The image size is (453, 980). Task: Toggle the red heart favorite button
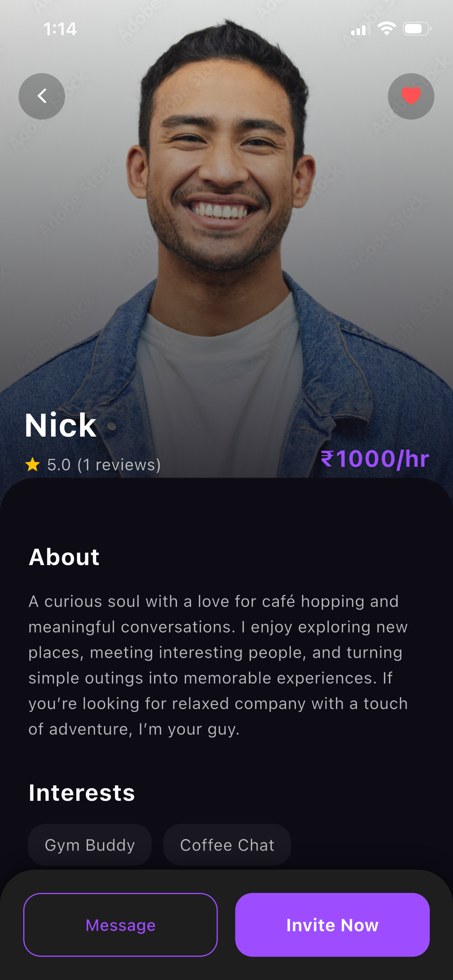(x=411, y=96)
